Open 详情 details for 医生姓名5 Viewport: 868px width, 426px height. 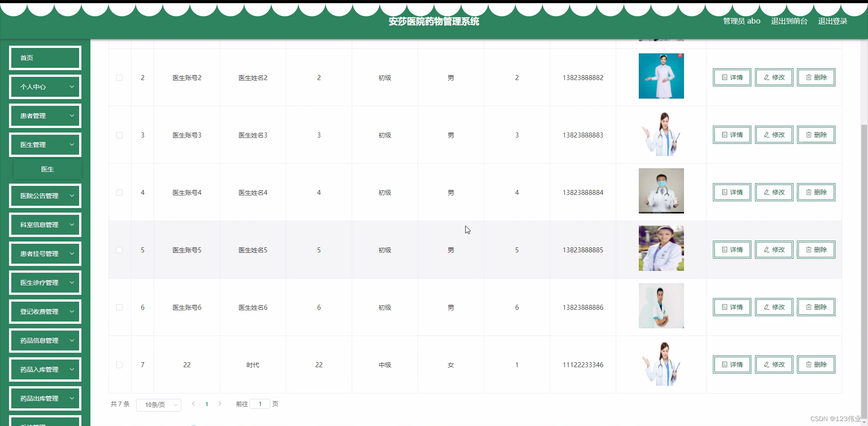(731, 249)
